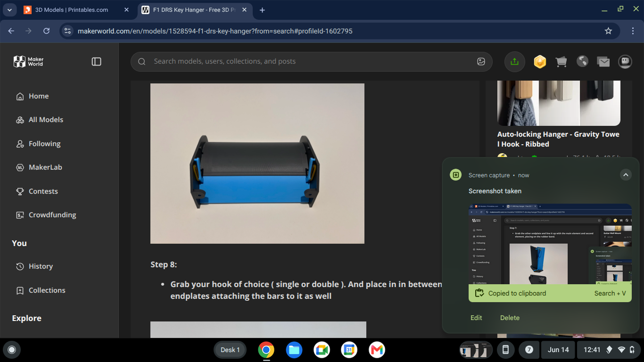
Task: Expand the notification count tray showing 7
Action: point(529,350)
